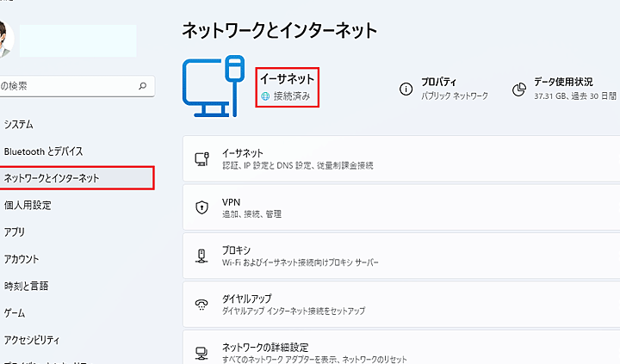620x364 pixels.
Task: Click the search magnifier icon
Action: pyautogui.click(x=143, y=86)
